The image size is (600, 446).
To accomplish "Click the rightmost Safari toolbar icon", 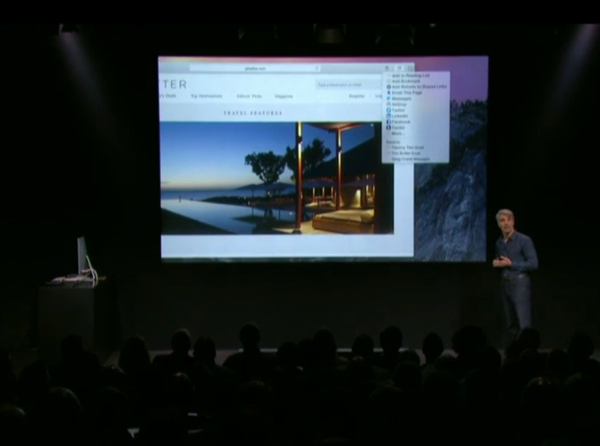I will click(x=410, y=68).
